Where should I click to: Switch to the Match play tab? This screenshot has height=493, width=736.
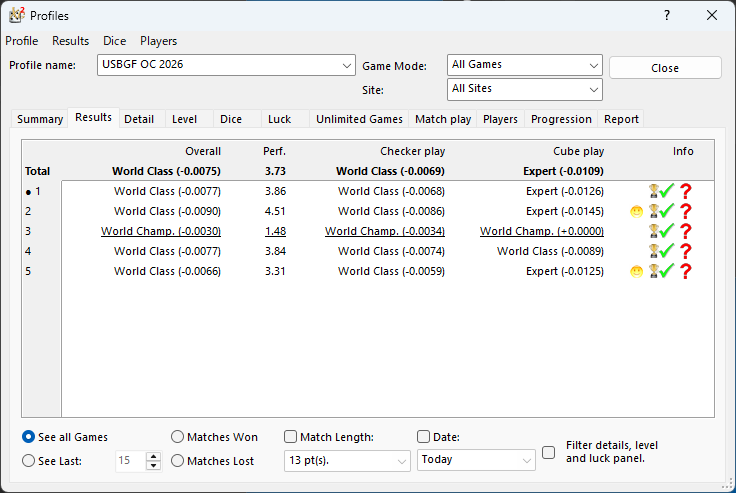coord(443,119)
